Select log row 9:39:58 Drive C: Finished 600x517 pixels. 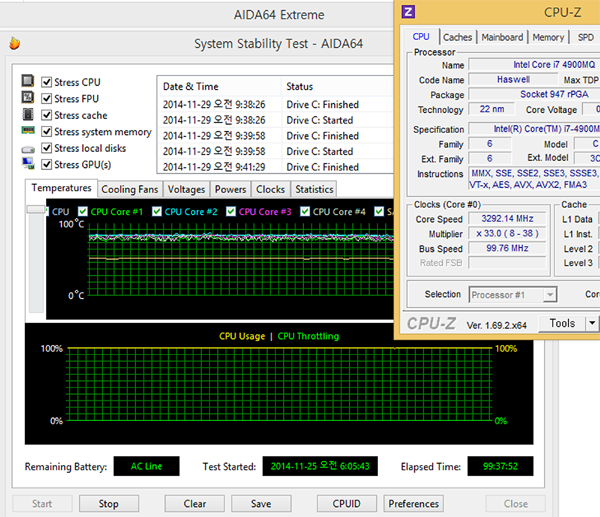pos(276,136)
